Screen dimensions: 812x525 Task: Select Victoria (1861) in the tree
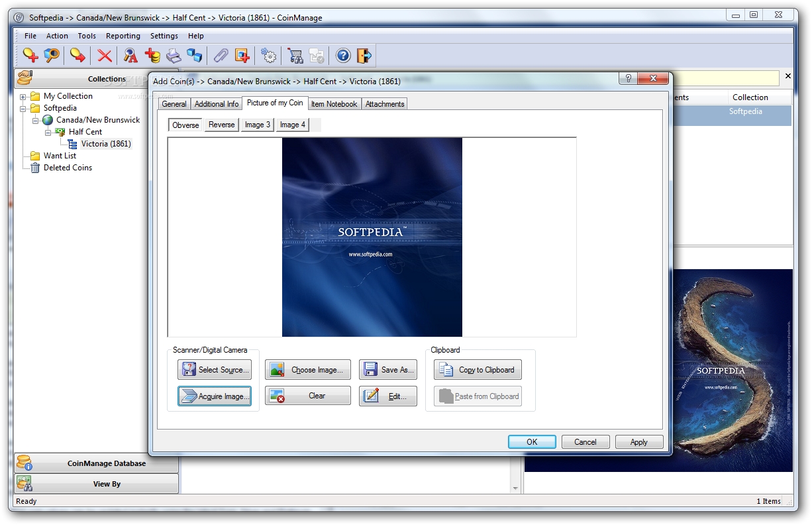pos(106,144)
